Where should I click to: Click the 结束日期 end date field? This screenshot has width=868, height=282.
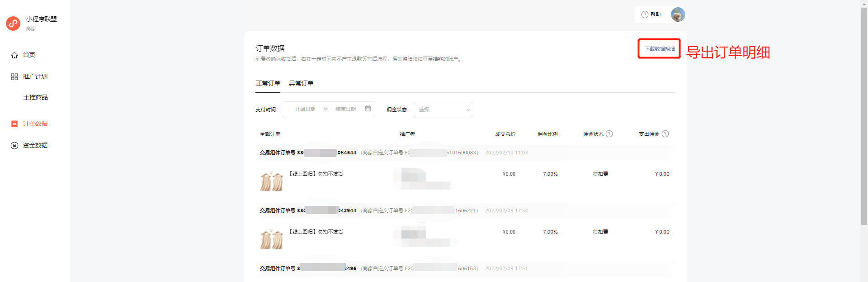coord(345,109)
